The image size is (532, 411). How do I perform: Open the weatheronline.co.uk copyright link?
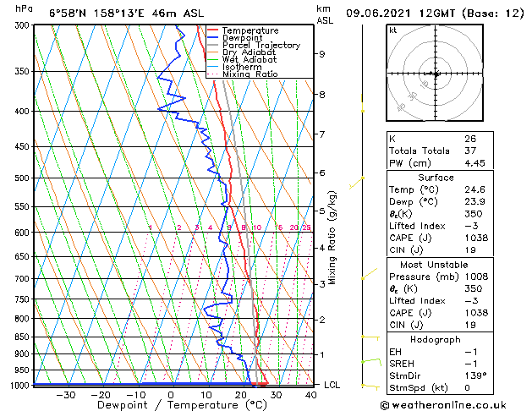pyautogui.click(x=443, y=405)
